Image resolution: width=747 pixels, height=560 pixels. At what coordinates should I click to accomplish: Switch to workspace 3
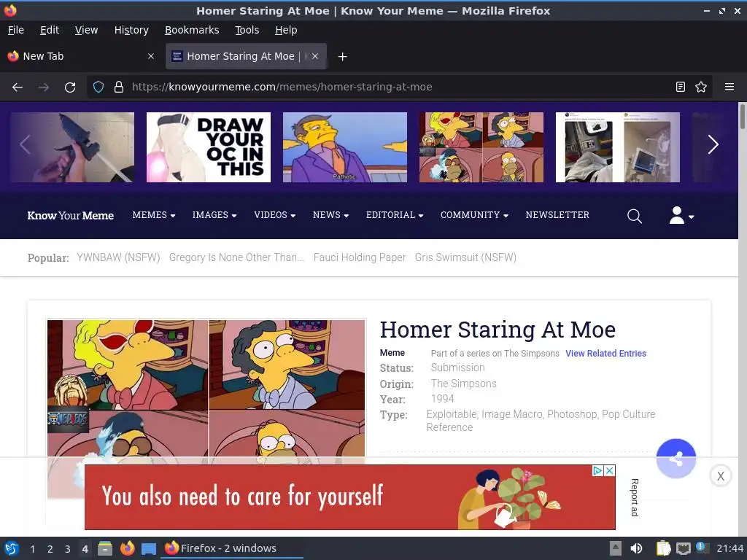(68, 549)
